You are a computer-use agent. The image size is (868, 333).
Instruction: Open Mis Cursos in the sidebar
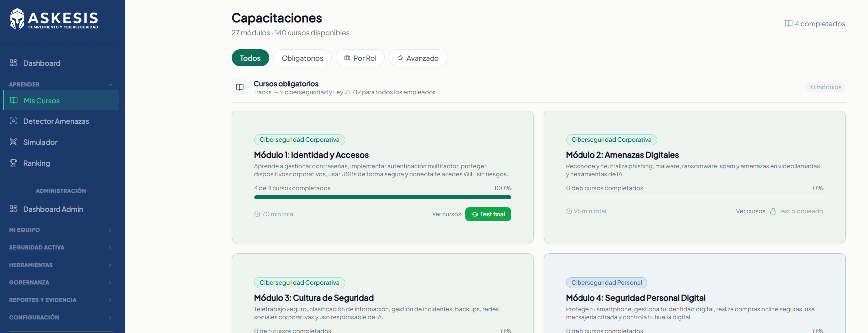pyautogui.click(x=61, y=100)
